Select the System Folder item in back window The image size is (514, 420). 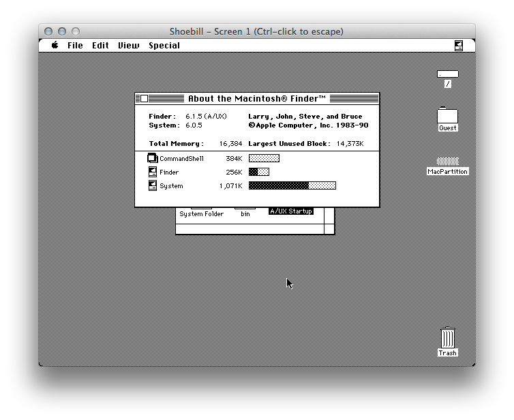[x=201, y=214]
